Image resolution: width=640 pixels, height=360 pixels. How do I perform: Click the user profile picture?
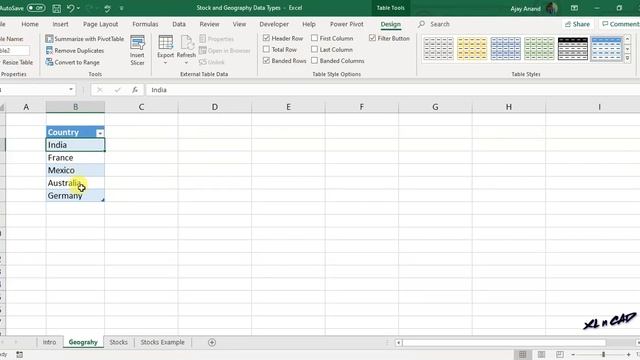(x=551, y=8)
